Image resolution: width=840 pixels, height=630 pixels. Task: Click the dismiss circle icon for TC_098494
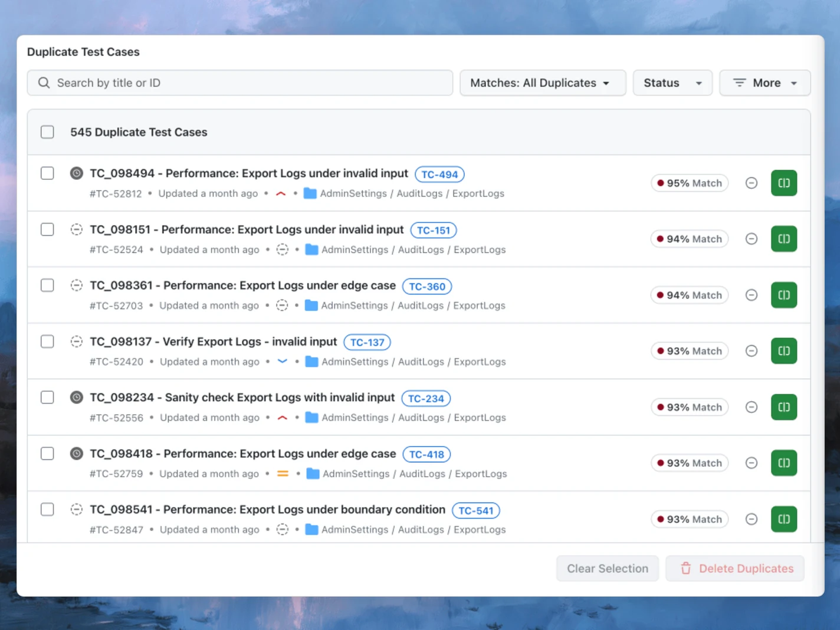click(x=752, y=183)
